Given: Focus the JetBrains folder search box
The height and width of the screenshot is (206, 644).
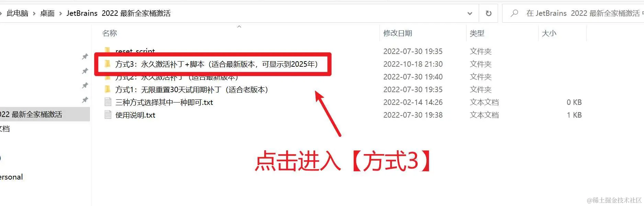Looking at the screenshot, I should (573, 13).
